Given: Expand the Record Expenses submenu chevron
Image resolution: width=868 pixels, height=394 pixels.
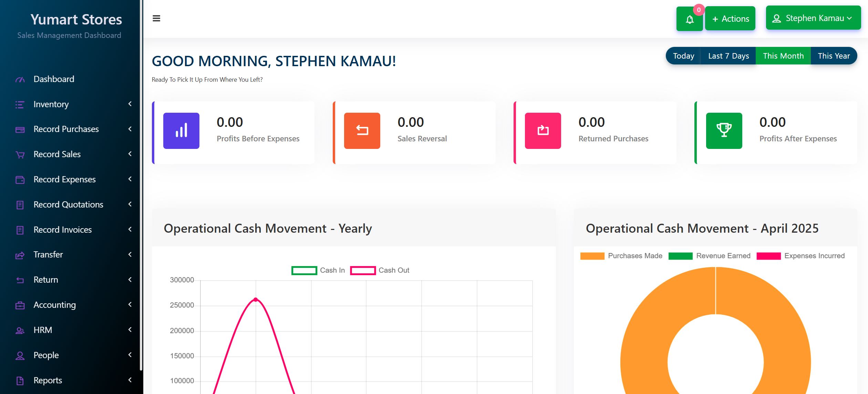Looking at the screenshot, I should tap(130, 179).
